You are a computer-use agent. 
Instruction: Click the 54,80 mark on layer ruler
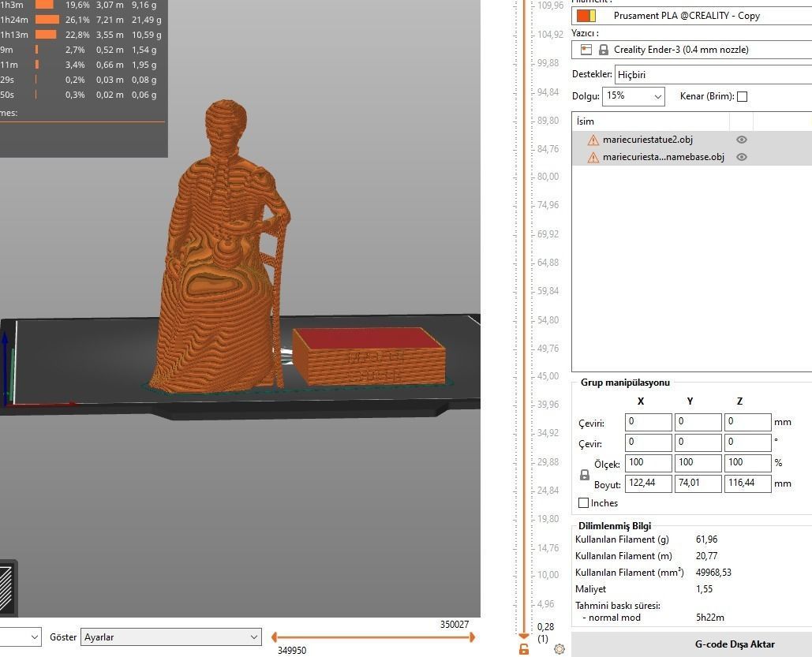(548, 320)
